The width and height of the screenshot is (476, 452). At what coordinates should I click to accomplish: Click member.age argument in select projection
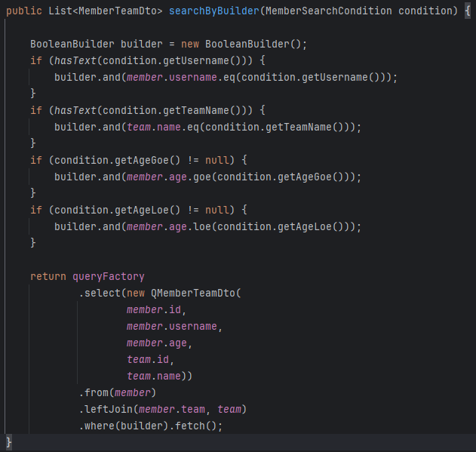point(157,343)
